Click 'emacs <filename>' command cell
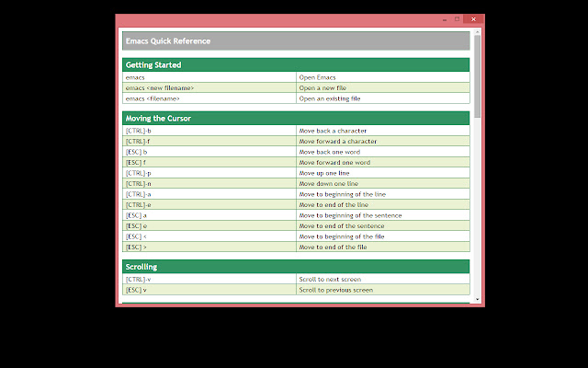Image resolution: width=588 pixels, height=368 pixels. pyautogui.click(x=209, y=98)
